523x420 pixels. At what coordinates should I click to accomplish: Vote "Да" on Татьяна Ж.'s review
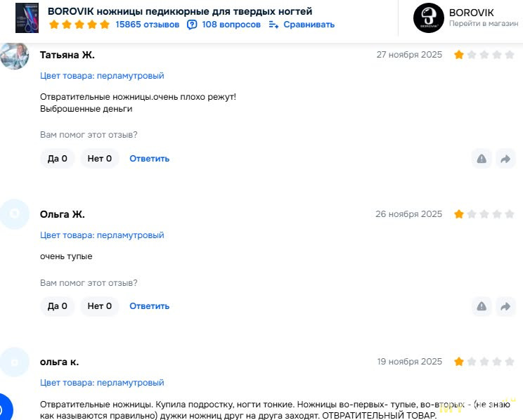(58, 159)
